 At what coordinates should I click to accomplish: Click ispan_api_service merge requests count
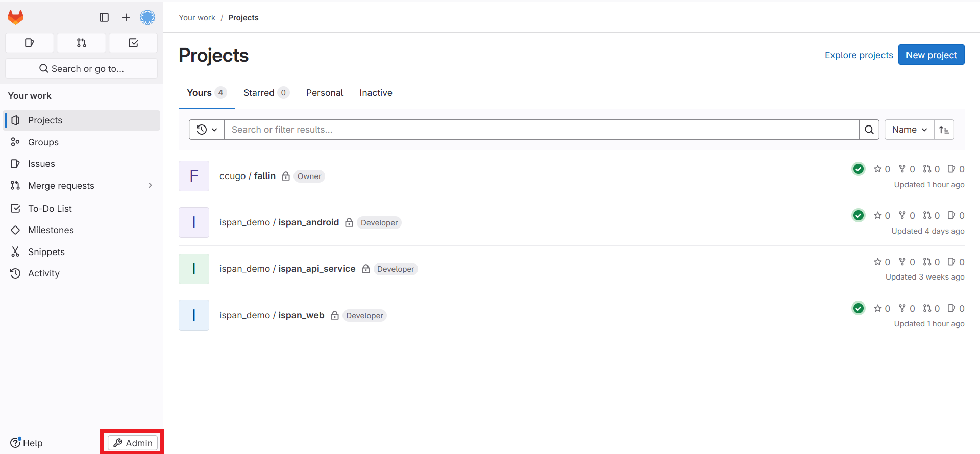pyautogui.click(x=932, y=262)
